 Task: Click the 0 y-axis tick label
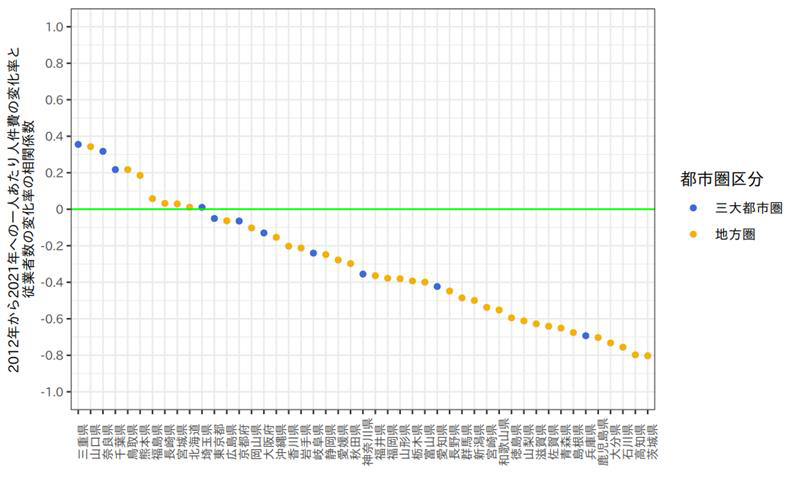pyautogui.click(x=60, y=209)
